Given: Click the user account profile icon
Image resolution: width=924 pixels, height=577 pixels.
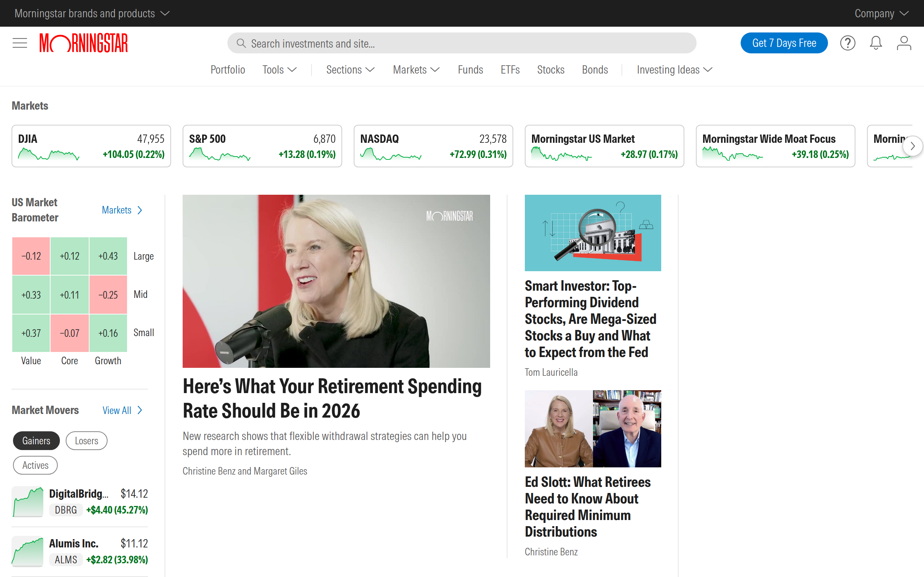Looking at the screenshot, I should point(904,43).
